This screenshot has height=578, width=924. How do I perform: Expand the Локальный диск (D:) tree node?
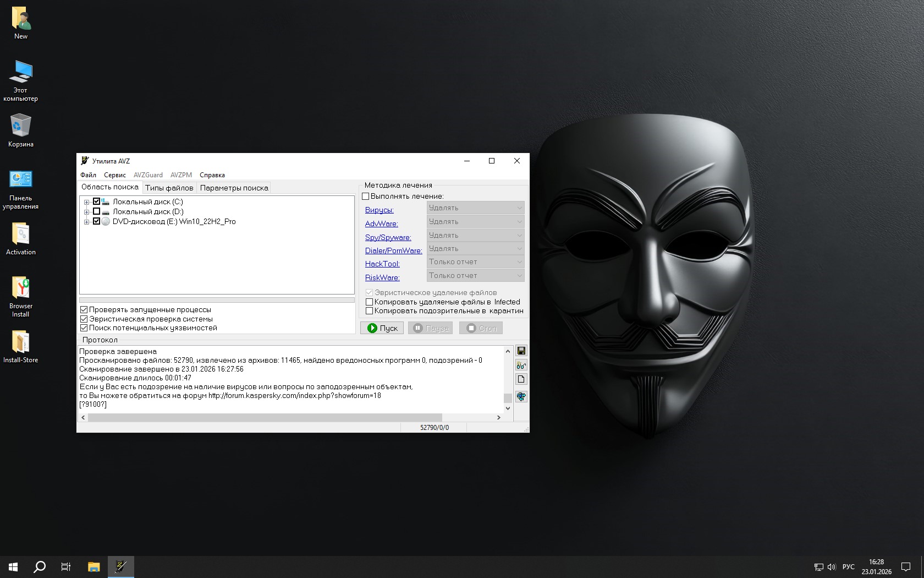[x=86, y=212]
